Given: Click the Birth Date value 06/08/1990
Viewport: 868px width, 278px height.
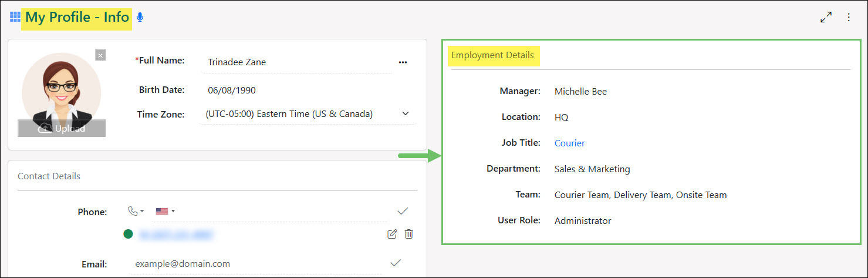Looking at the screenshot, I should [x=232, y=91].
